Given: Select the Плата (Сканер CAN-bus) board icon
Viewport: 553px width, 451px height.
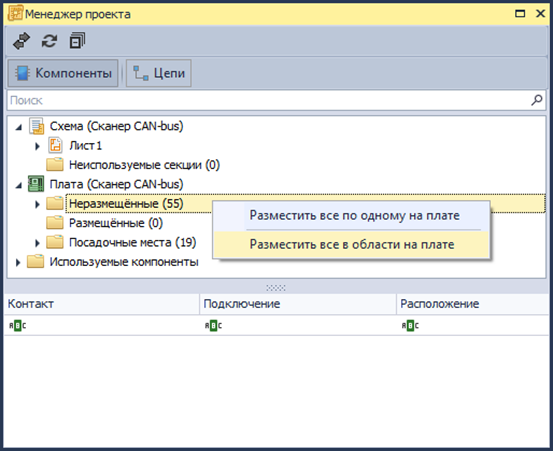Looking at the screenshot, I should point(36,184).
